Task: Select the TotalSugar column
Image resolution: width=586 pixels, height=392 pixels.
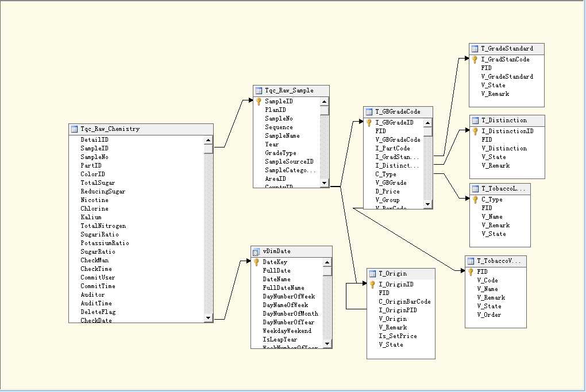Action: click(x=98, y=183)
